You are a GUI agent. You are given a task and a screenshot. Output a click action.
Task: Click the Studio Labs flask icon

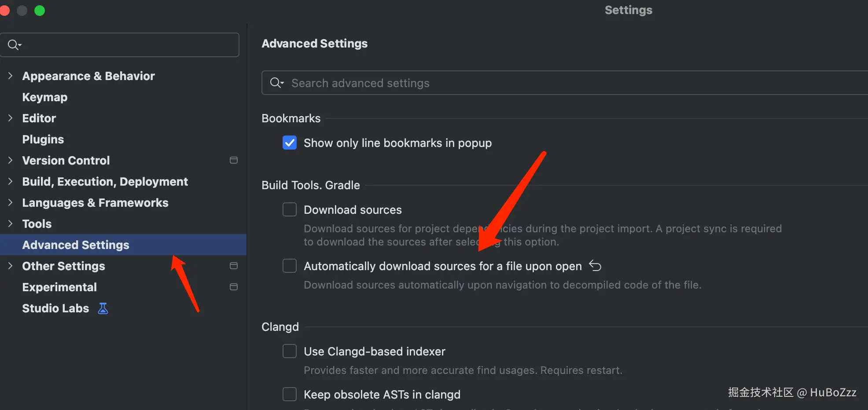[103, 308]
